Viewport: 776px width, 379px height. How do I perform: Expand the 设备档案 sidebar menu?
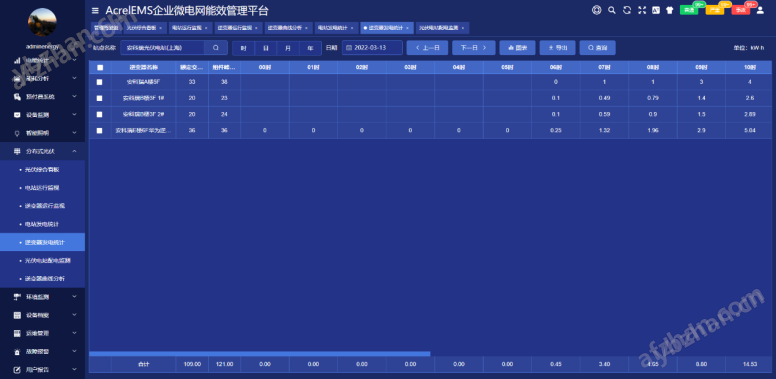[x=43, y=315]
